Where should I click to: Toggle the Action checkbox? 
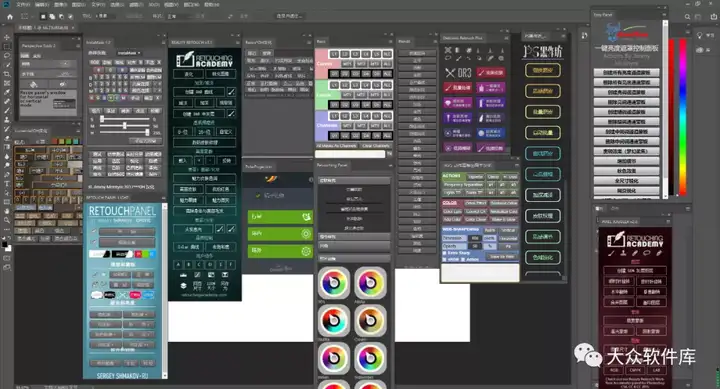(463, 259)
